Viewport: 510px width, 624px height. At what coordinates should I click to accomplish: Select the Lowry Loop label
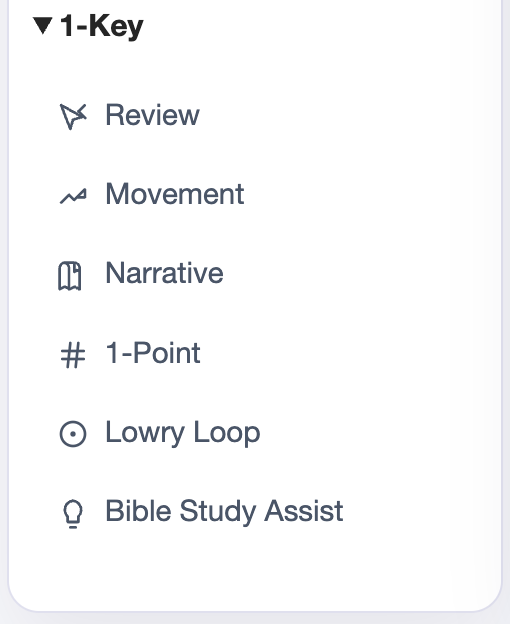tap(183, 433)
